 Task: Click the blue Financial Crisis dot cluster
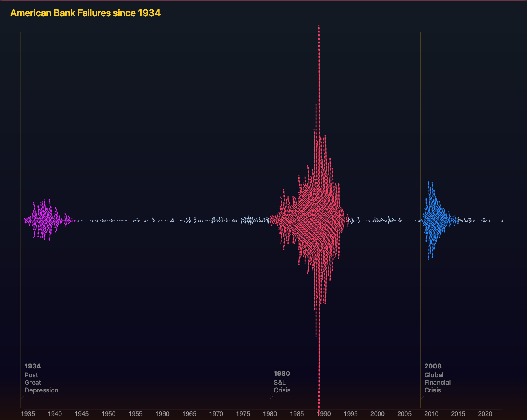pyautogui.click(x=433, y=220)
